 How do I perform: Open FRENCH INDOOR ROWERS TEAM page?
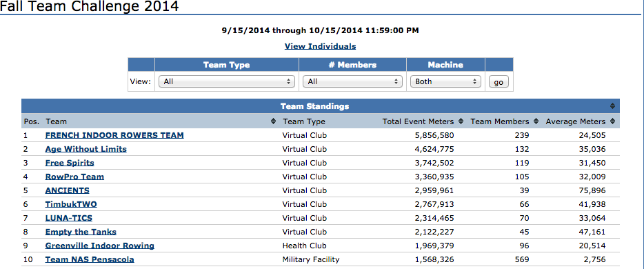(x=114, y=135)
